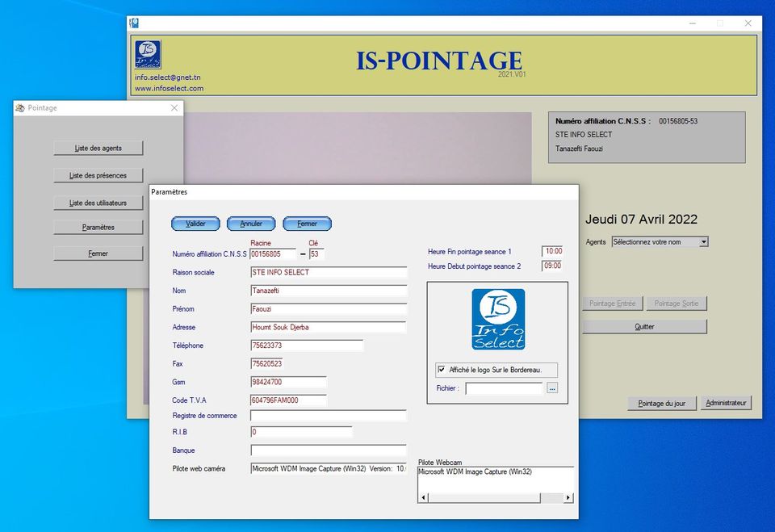Click Heure Fin pointage seance 1 field
775x532 pixels.
(x=552, y=251)
